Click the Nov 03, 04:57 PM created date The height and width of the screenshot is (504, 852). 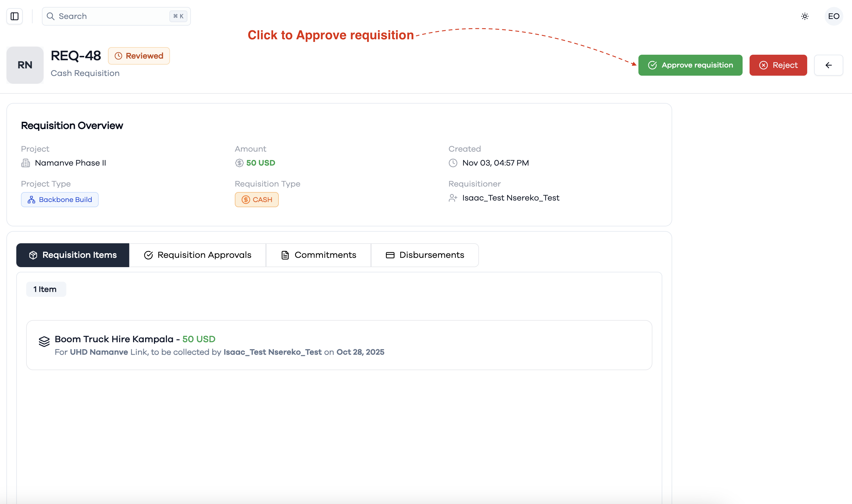click(496, 163)
